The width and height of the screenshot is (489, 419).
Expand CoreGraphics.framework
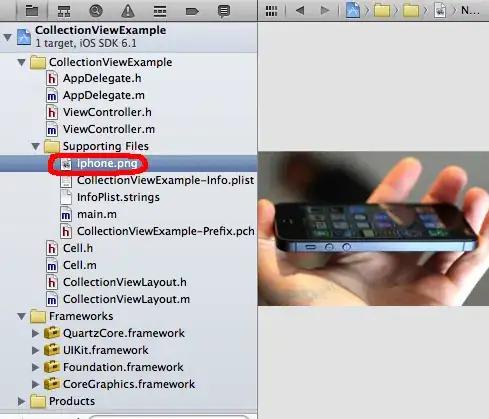tap(35, 384)
